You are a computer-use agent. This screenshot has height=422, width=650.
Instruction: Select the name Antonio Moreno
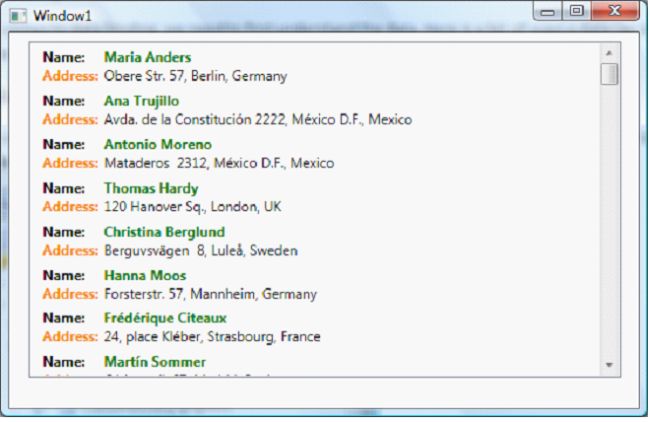tap(158, 144)
